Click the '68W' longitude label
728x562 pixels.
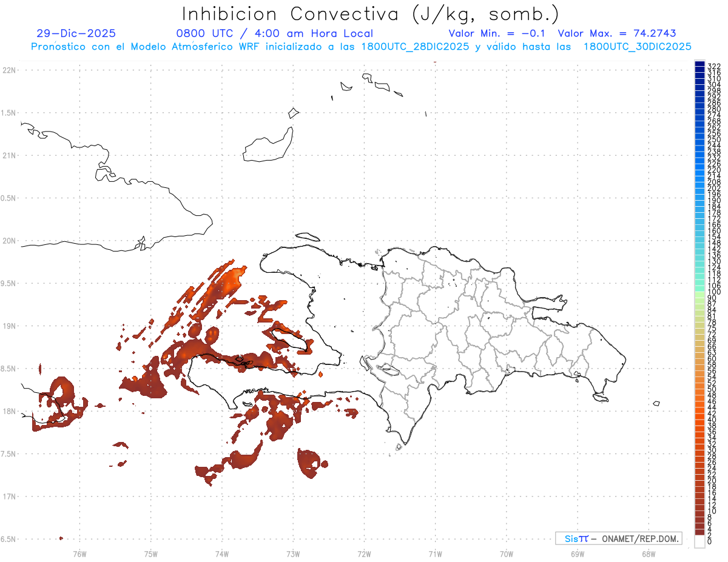click(x=649, y=554)
